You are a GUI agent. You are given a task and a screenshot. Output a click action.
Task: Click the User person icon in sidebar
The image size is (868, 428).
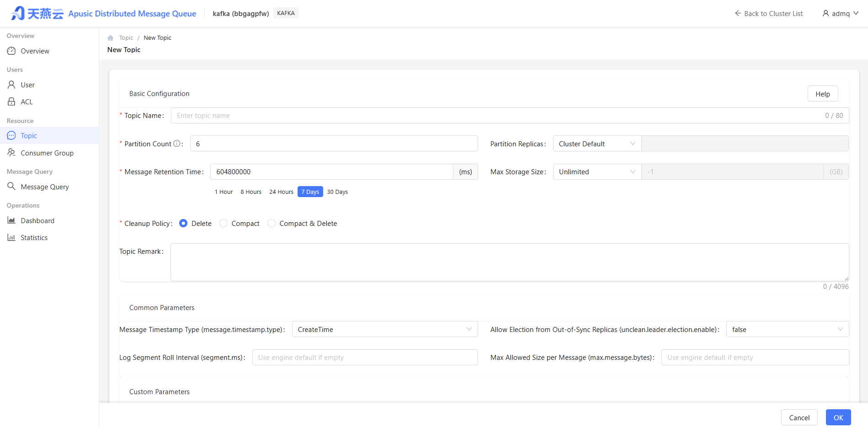click(11, 85)
